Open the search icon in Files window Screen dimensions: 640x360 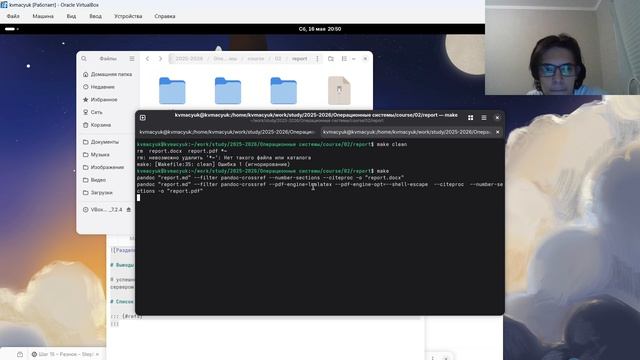(x=84, y=59)
